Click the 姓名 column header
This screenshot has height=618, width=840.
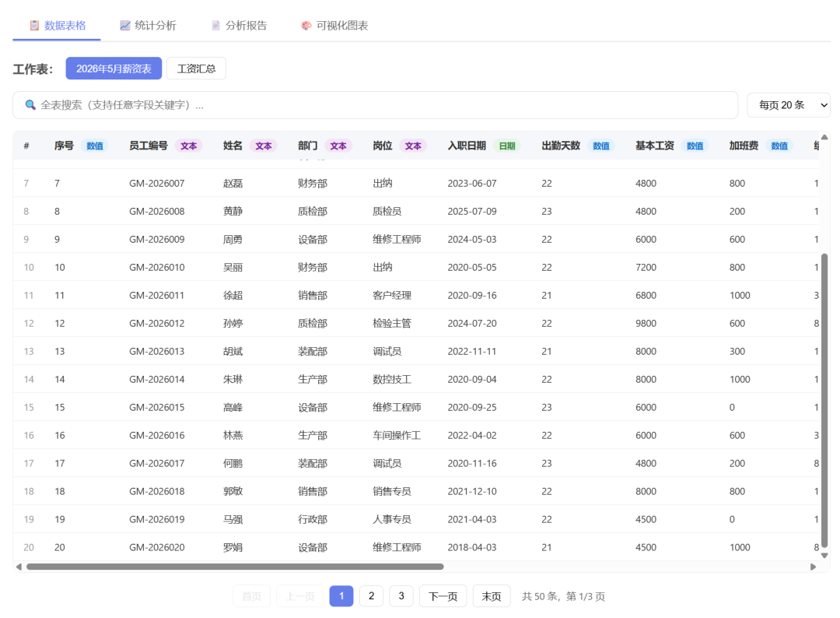[x=233, y=146]
